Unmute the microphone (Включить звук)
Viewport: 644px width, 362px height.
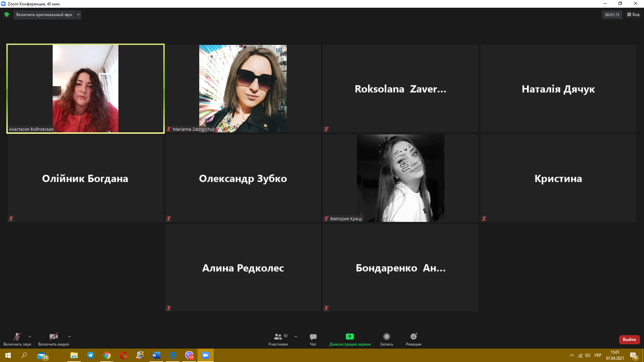(17, 339)
